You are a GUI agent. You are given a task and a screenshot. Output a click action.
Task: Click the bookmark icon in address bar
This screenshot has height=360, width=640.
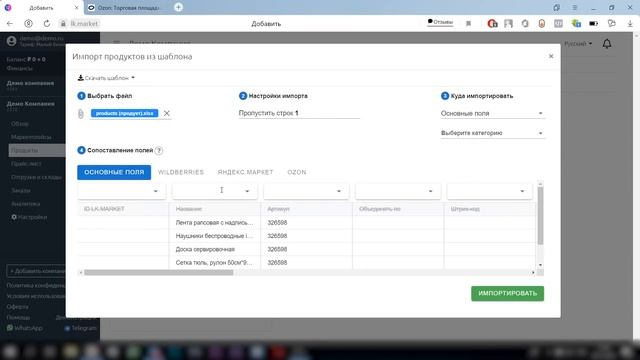click(x=469, y=24)
